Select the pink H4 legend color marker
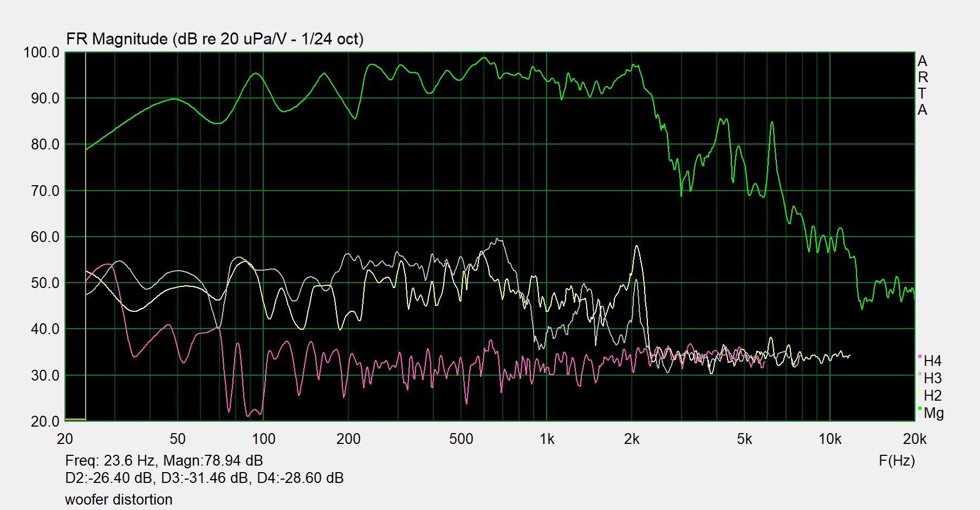Image resolution: width=980 pixels, height=510 pixels. [920, 356]
